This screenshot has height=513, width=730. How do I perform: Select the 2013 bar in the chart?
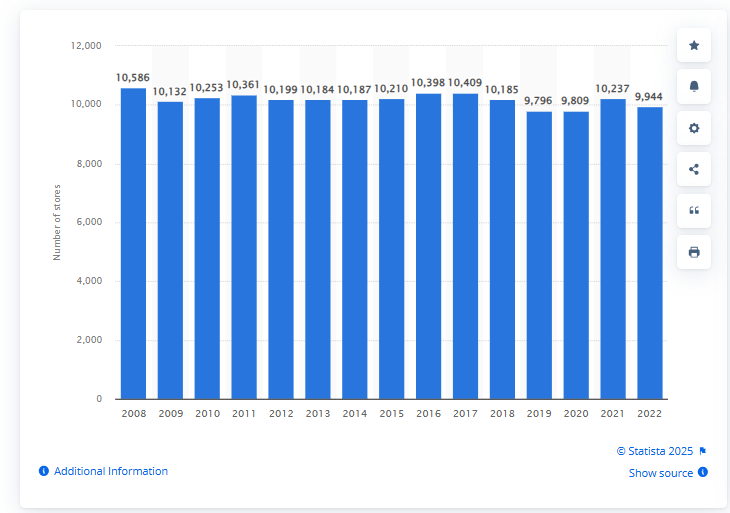pyautogui.click(x=318, y=250)
